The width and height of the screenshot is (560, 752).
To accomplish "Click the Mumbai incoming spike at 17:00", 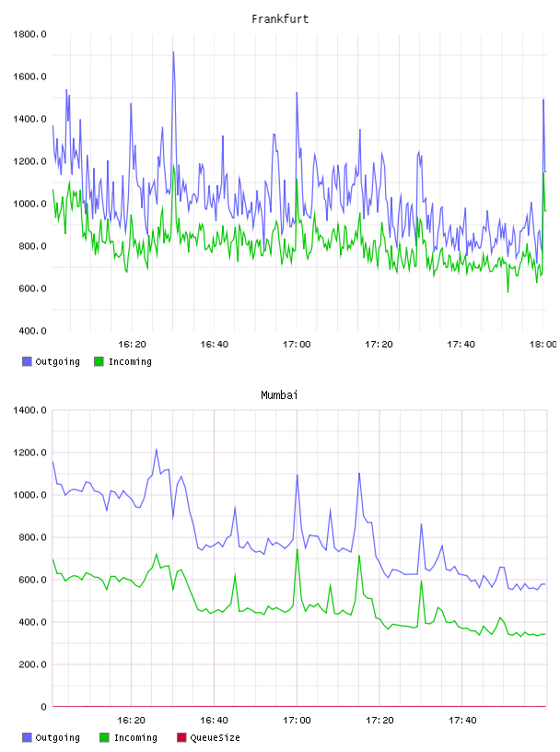I will [297, 549].
